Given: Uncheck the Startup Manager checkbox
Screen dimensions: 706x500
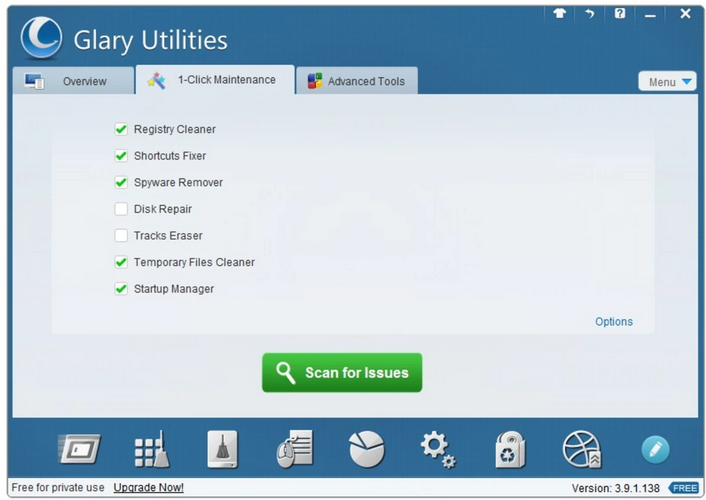Looking at the screenshot, I should point(121,289).
